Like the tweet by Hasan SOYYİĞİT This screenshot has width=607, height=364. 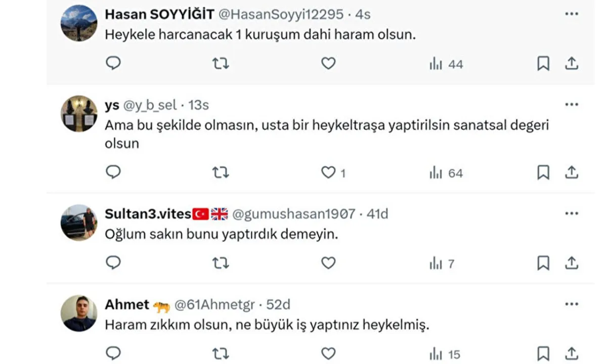point(328,63)
